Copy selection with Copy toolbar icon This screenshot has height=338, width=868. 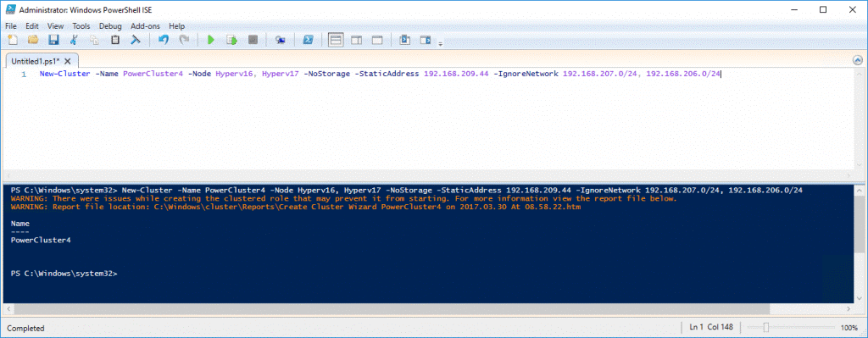coord(94,40)
